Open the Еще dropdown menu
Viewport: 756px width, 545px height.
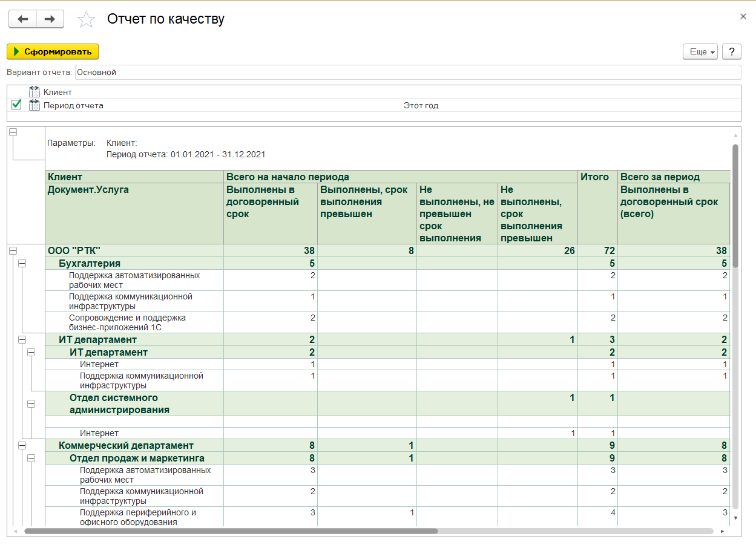[700, 52]
